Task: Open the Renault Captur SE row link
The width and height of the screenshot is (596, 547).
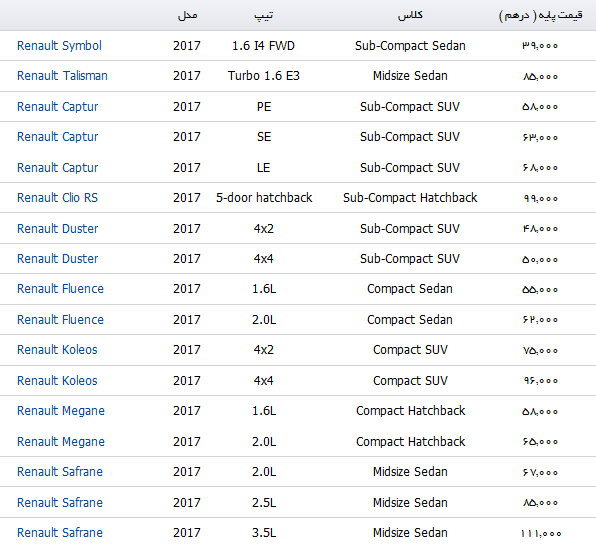Action: [57, 136]
